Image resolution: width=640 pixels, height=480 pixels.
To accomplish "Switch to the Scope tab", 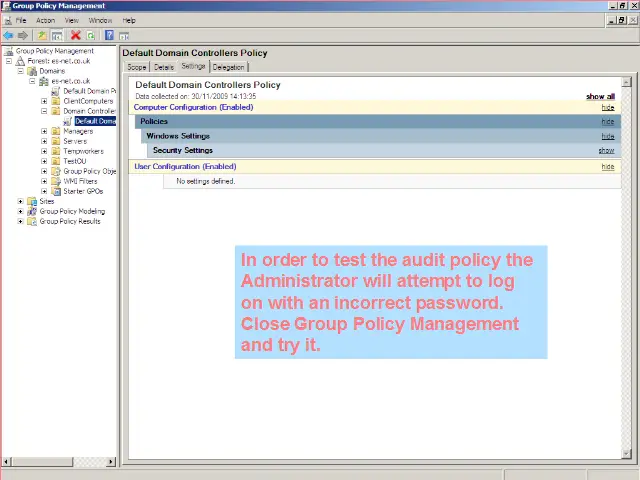I will tap(137, 67).
